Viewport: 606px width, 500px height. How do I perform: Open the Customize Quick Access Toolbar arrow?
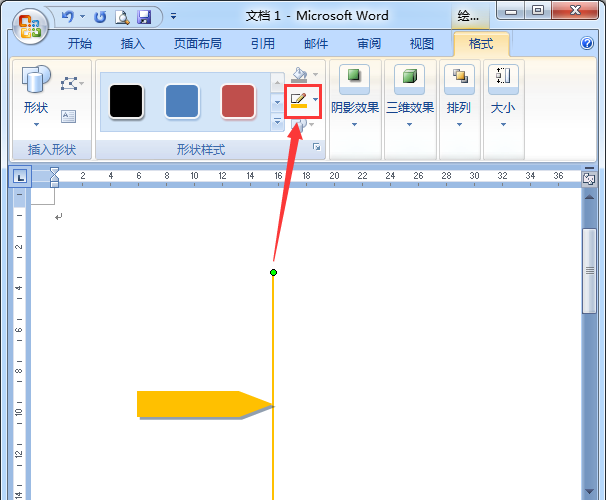coord(173,17)
